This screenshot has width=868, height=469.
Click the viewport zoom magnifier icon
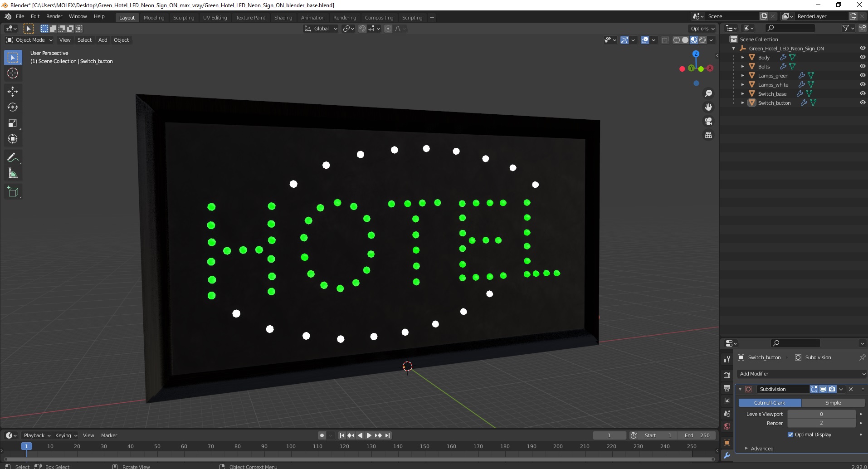[708, 93]
